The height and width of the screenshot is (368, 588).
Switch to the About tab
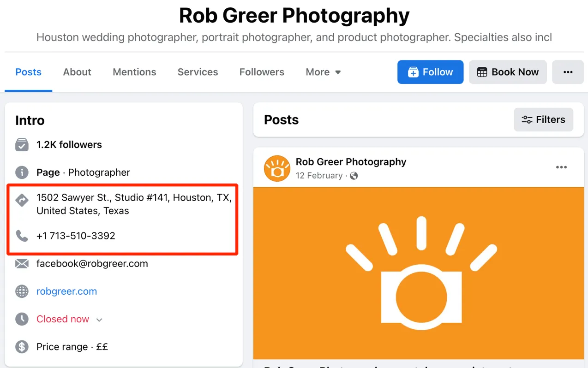click(x=77, y=72)
